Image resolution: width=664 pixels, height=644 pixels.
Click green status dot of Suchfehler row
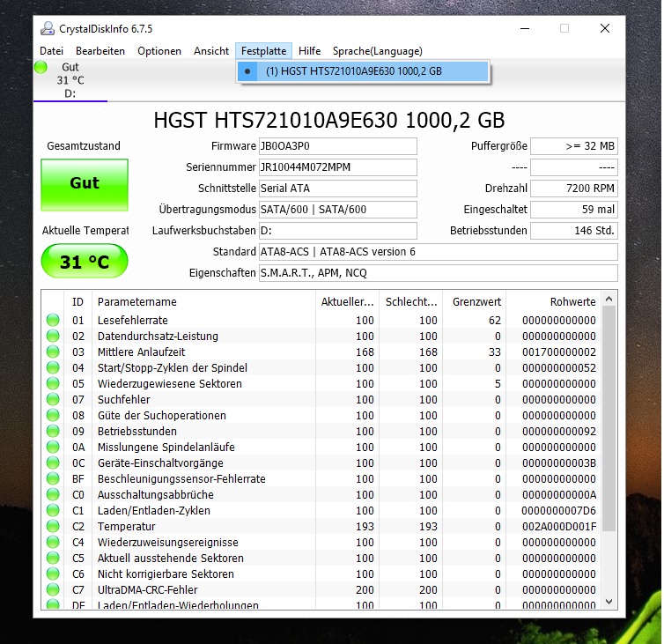(x=53, y=400)
